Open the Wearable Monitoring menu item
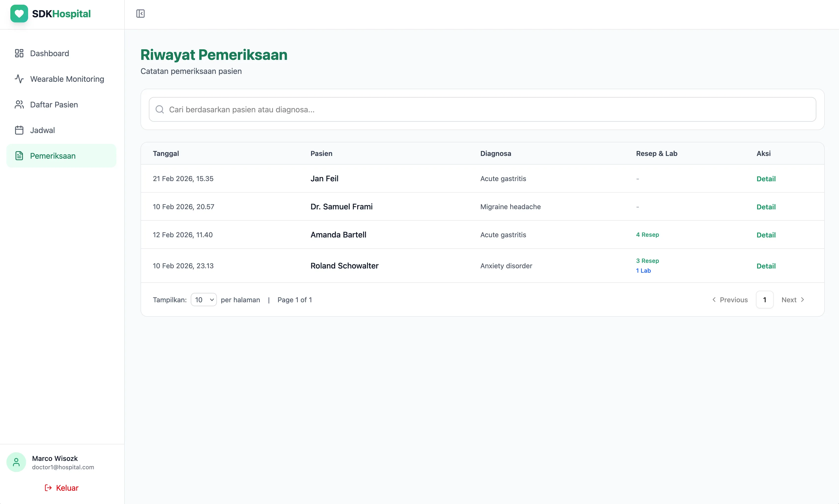 [67, 79]
